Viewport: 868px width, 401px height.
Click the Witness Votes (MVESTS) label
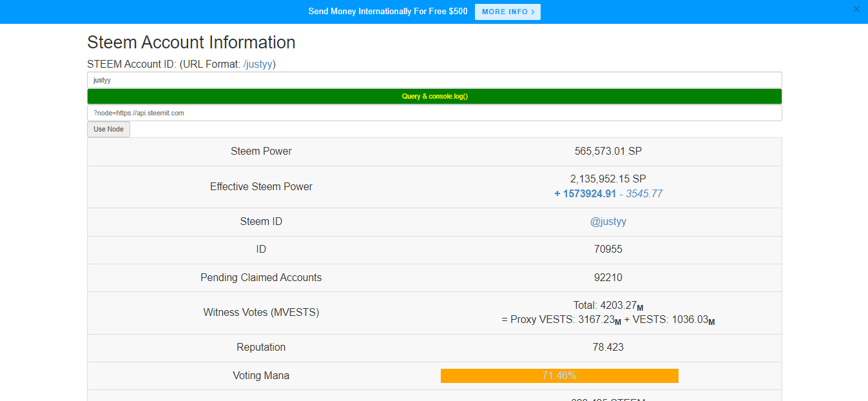point(261,313)
